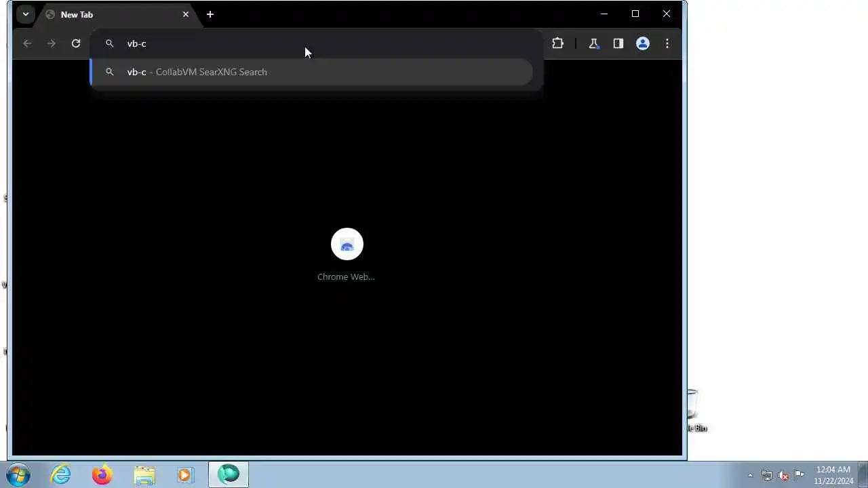Open the Chrome Web Store shortcut
Screen dimensions: 868x488
point(347,244)
